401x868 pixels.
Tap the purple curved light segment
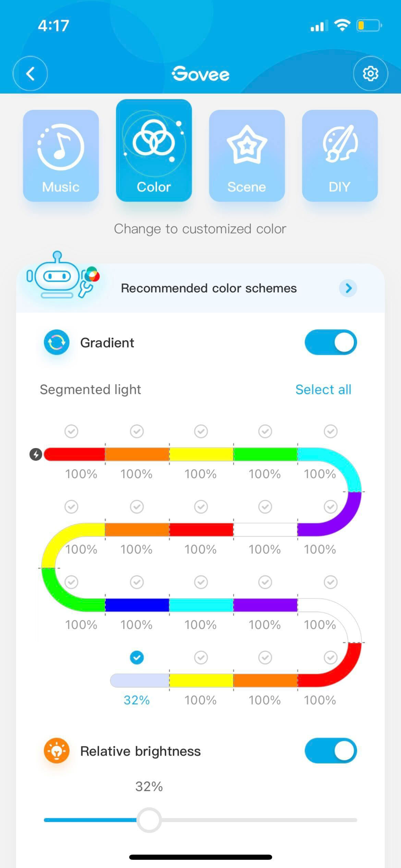click(346, 514)
